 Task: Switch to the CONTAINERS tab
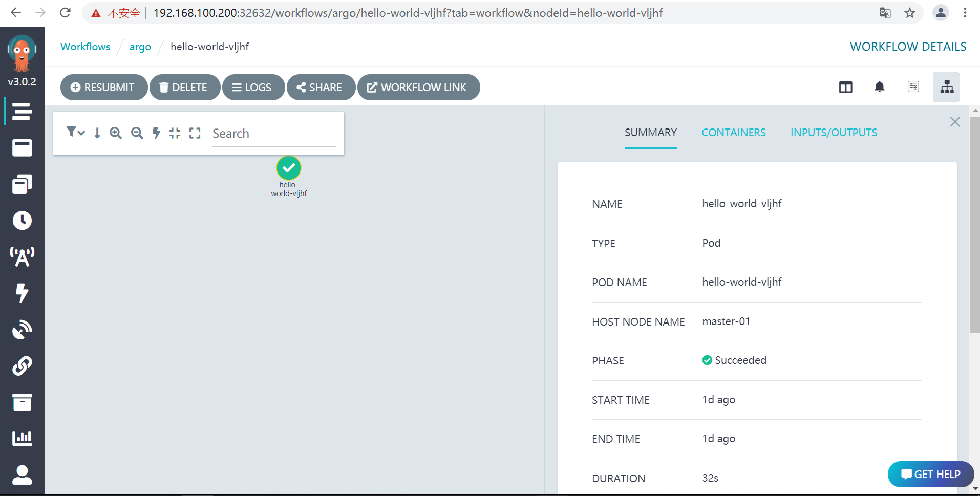tap(733, 132)
